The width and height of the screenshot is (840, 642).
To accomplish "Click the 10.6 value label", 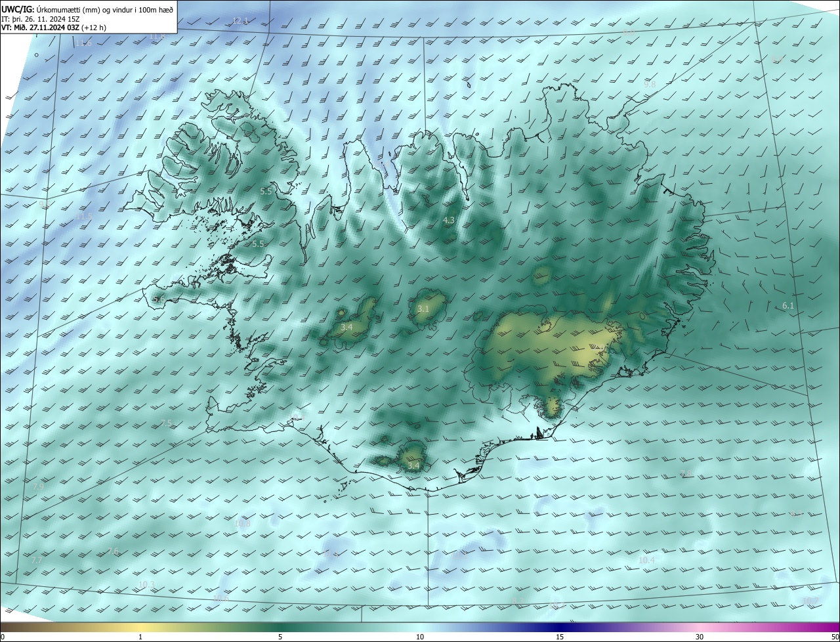I will pos(220,598).
